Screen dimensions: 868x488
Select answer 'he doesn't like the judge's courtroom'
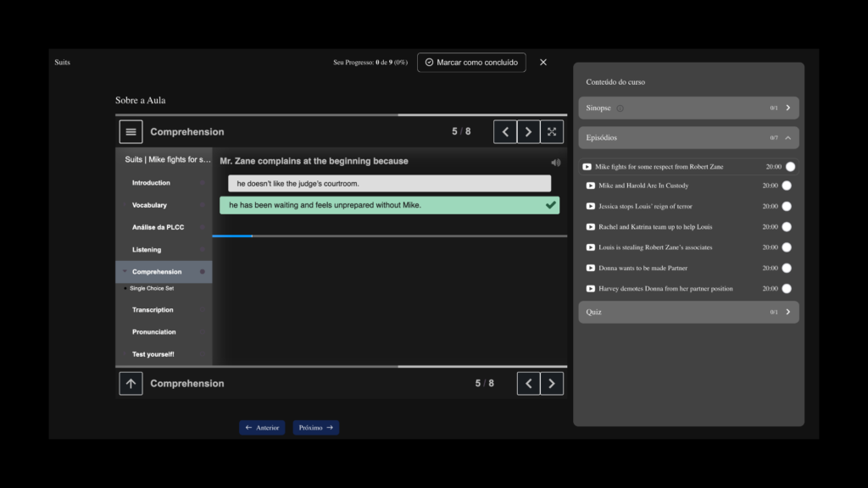pos(389,184)
